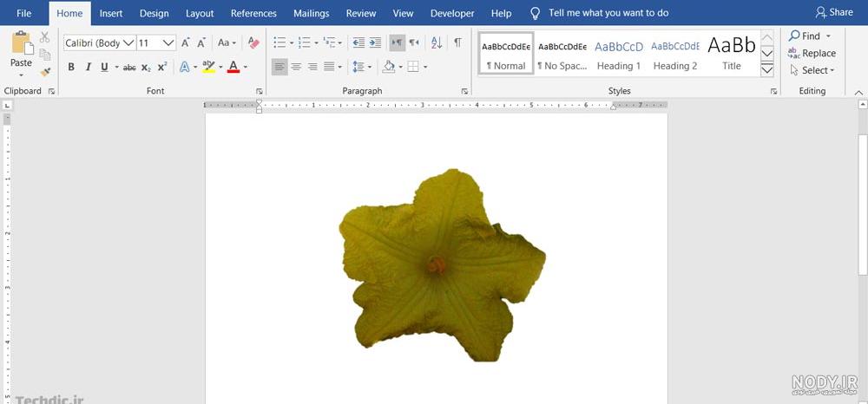Collapse the ribbon with the chevron
868x404 pixels.
(858, 92)
